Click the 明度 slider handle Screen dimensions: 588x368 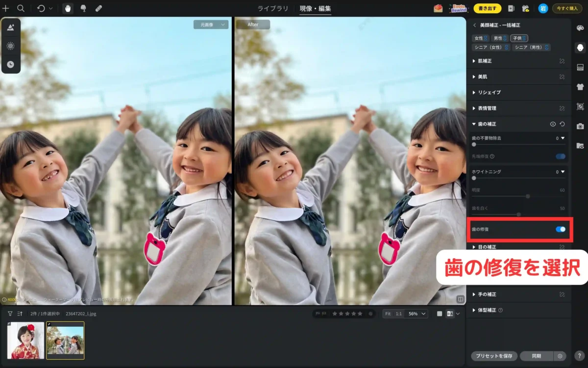tap(528, 196)
